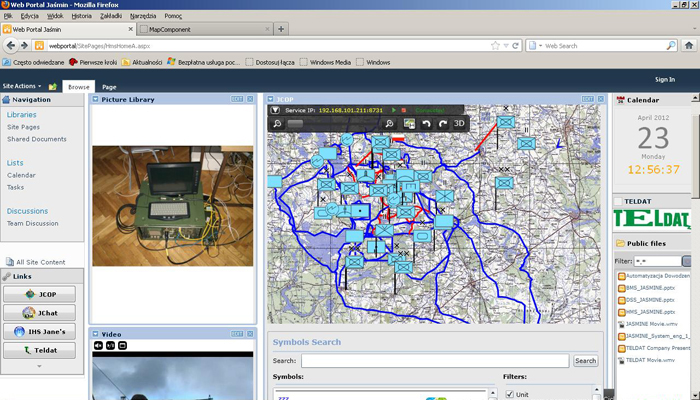The width and height of the screenshot is (700, 400).
Task: Open Team Discussion link
Action: (x=33, y=224)
